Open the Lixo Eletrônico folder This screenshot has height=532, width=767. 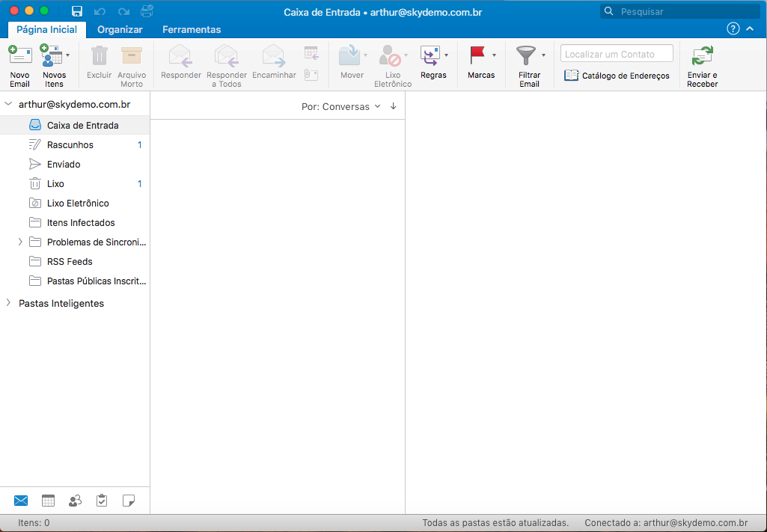77,203
